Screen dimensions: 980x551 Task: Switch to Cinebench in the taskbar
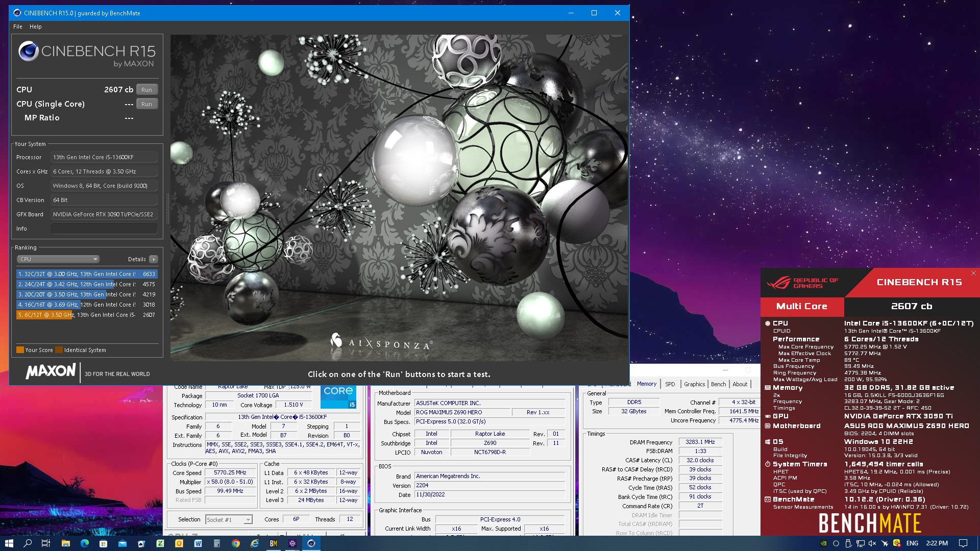[x=311, y=543]
